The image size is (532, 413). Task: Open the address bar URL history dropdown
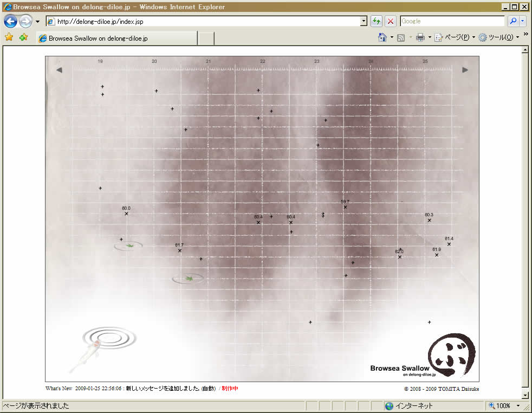(x=364, y=22)
